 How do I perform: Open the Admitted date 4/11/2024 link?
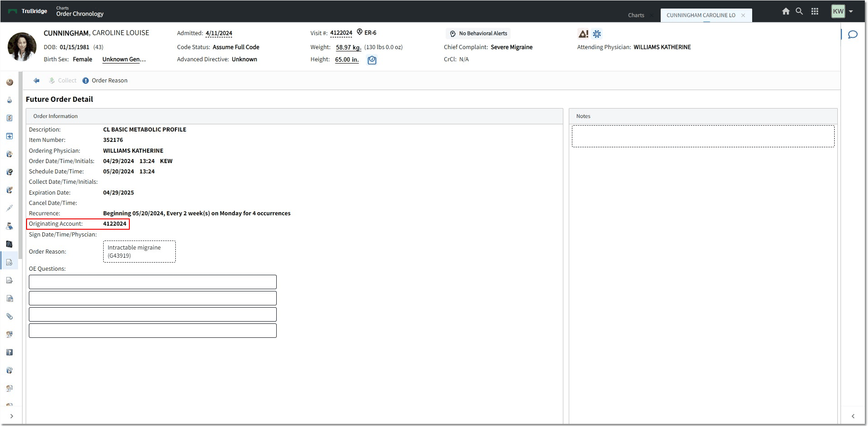219,33
